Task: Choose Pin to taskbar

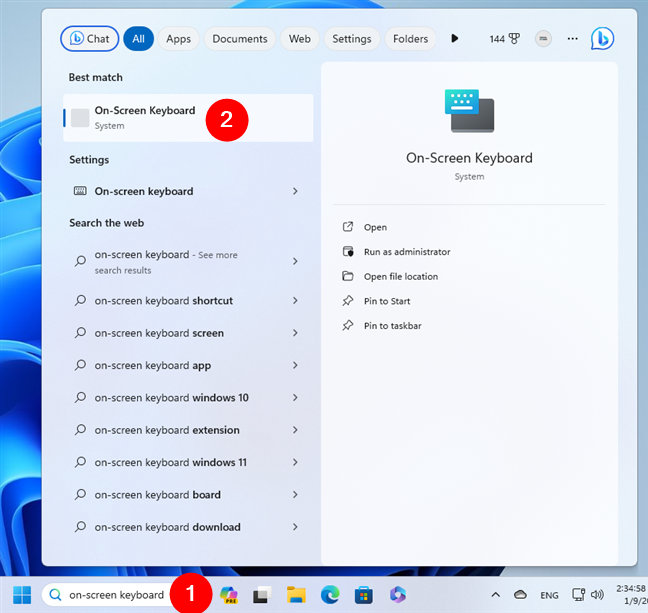Action: pos(393,326)
